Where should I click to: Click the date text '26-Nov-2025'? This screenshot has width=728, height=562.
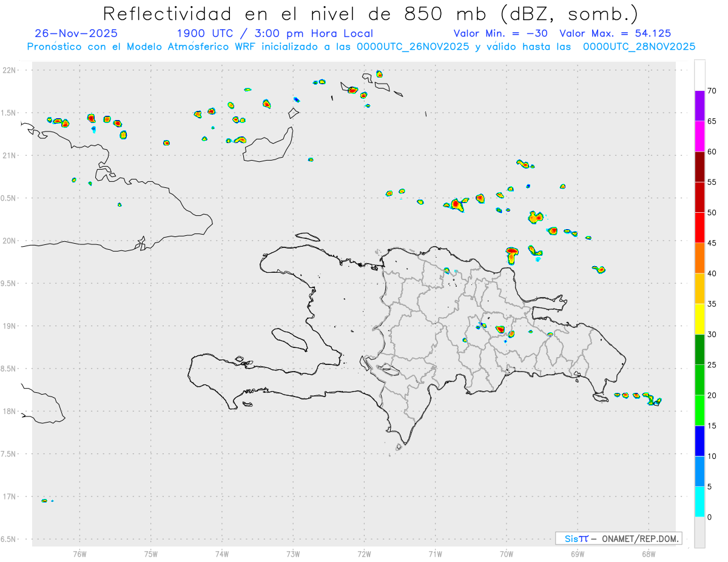pos(76,34)
